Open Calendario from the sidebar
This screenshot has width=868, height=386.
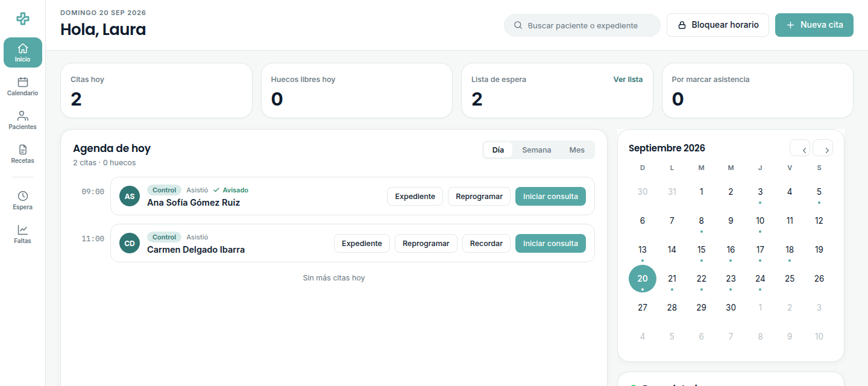pos(23,86)
